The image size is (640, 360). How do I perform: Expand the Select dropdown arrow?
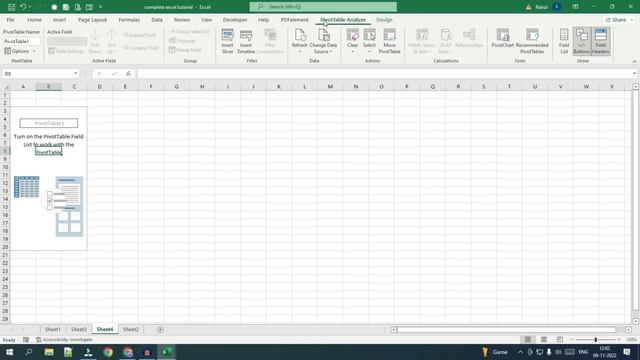coord(369,52)
